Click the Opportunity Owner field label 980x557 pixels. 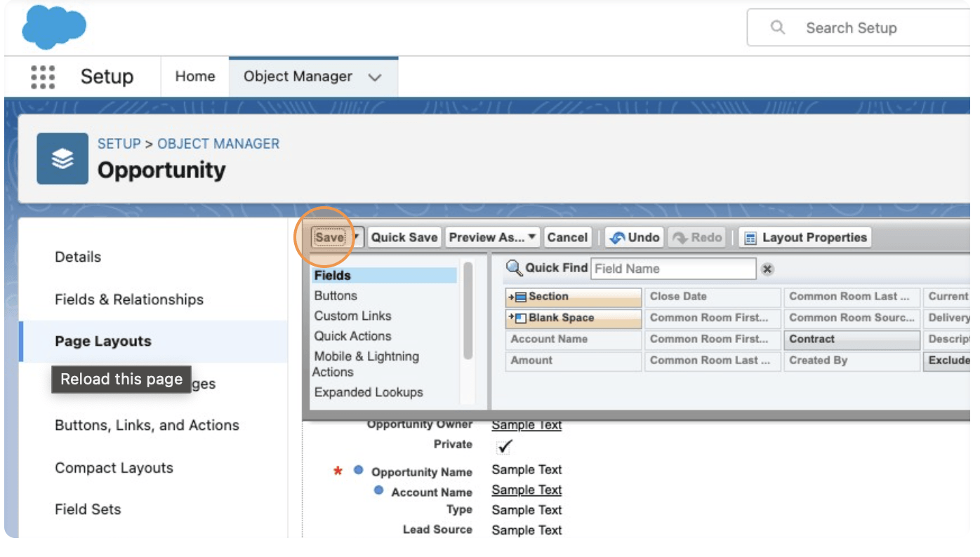(420, 424)
